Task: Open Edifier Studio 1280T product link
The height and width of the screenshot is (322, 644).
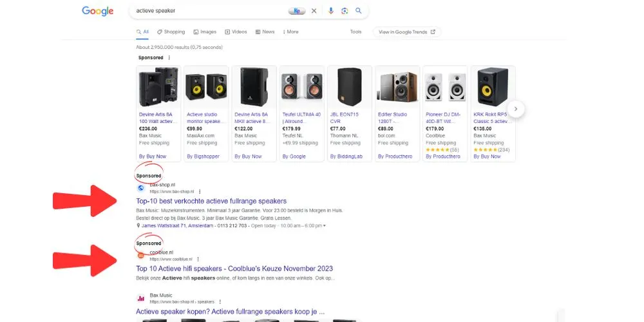Action: point(393,118)
